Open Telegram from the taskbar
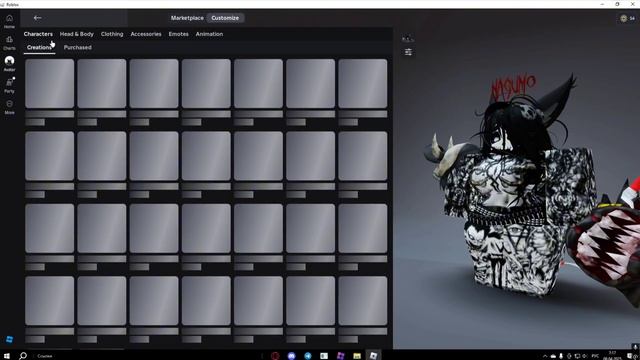Screen dimensions: 640x360 tap(308, 356)
